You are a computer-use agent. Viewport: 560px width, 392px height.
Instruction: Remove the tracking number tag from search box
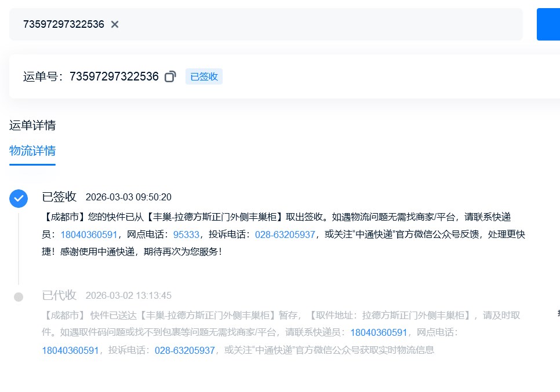[115, 24]
